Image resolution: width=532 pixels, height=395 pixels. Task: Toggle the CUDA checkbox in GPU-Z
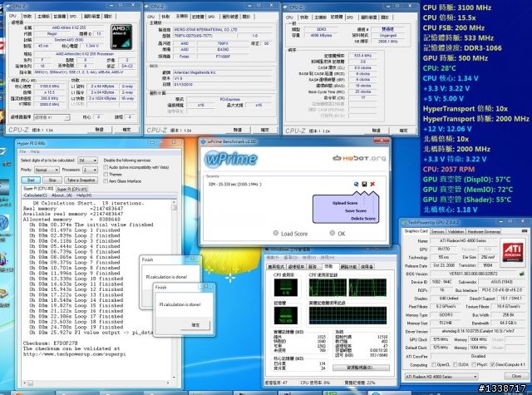(x=455, y=364)
